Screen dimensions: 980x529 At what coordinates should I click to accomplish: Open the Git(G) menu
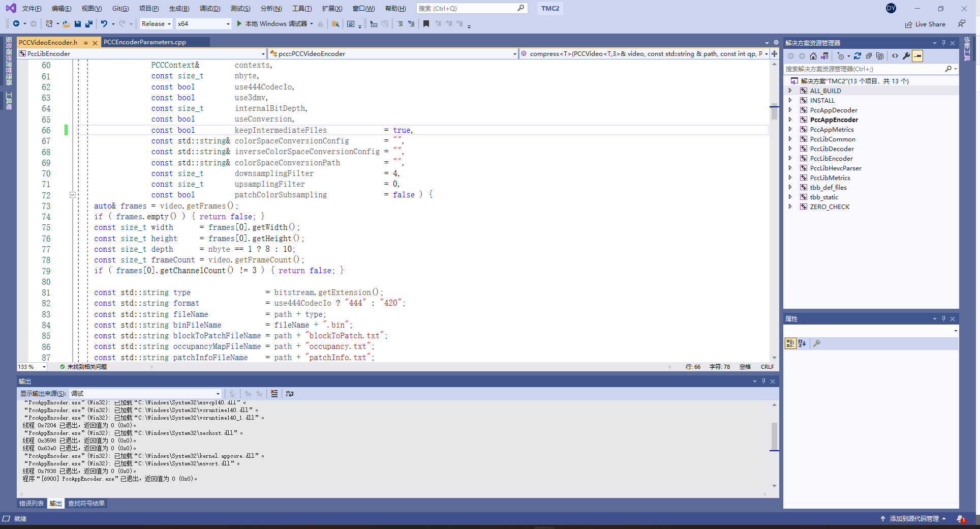(x=120, y=8)
